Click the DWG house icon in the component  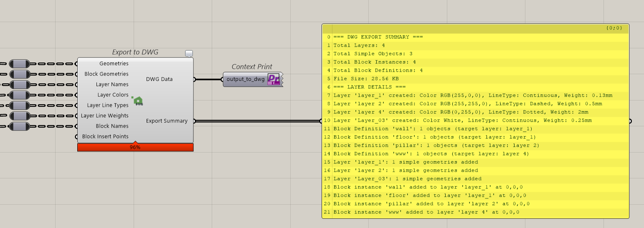pos(137,100)
